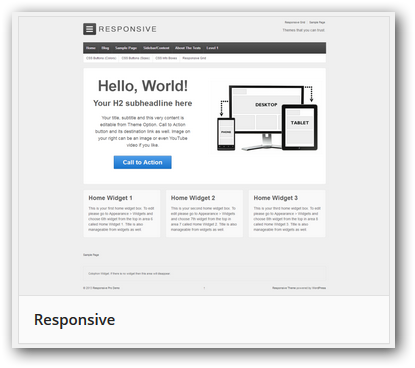Viewport: 415px width, 368px height.
Task: Select the Responsive theme title caption
Action: point(75,320)
